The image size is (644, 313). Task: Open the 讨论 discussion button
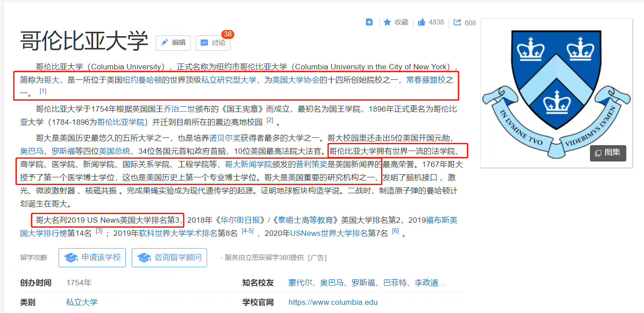click(x=213, y=43)
